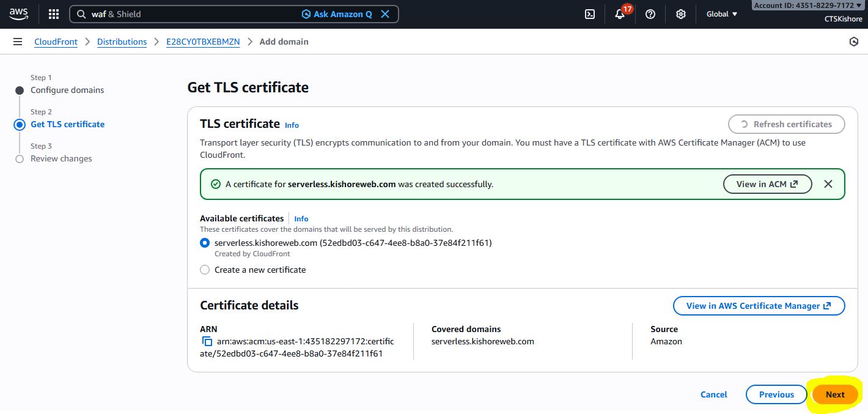
Task: Toggle the side navigation hamburger menu
Action: [18, 42]
